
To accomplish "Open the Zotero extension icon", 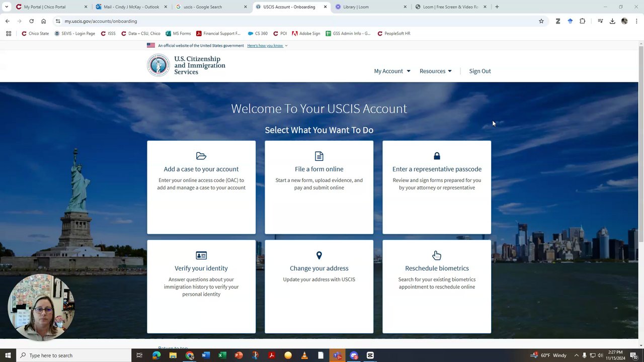I will [558, 21].
